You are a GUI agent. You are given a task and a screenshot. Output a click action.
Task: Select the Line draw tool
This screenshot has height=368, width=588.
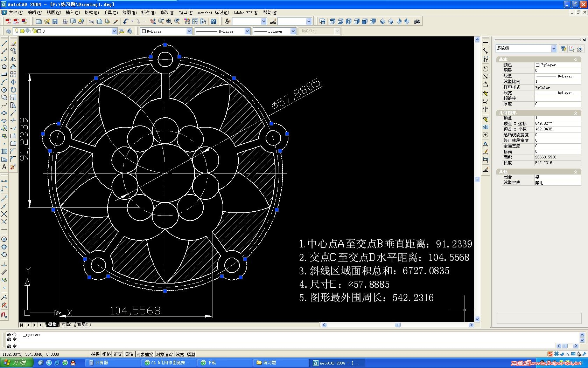pyautogui.click(x=4, y=43)
